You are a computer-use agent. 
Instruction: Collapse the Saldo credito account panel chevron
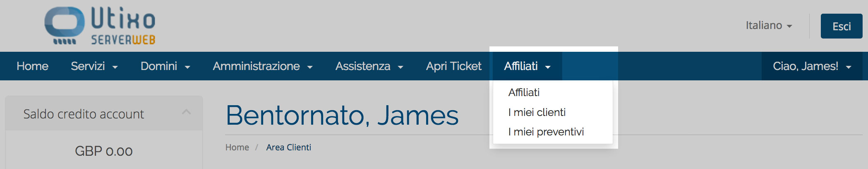pyautogui.click(x=187, y=112)
